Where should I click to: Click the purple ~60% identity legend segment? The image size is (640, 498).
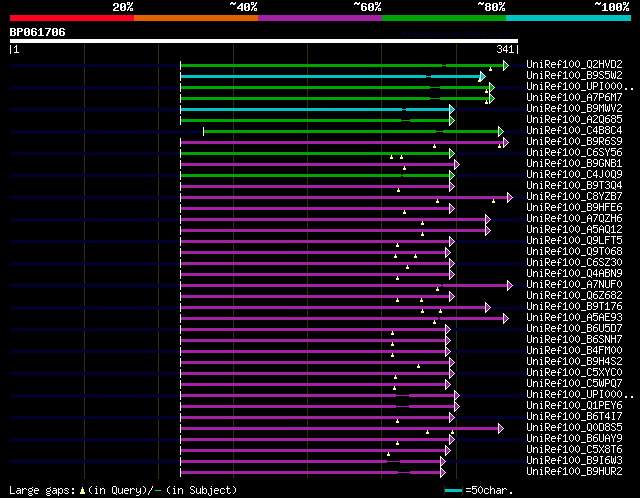click(x=320, y=18)
